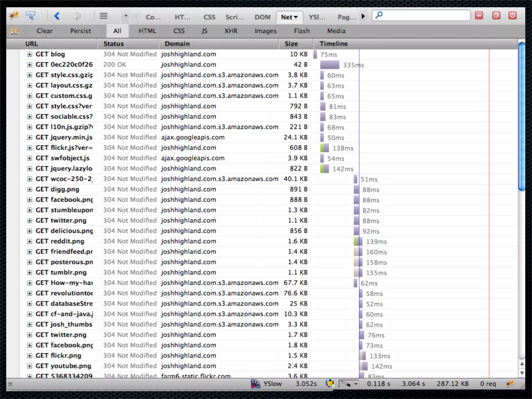Switch to the CSS panel tab
Screen dimensions: 532x399
click(x=209, y=17)
